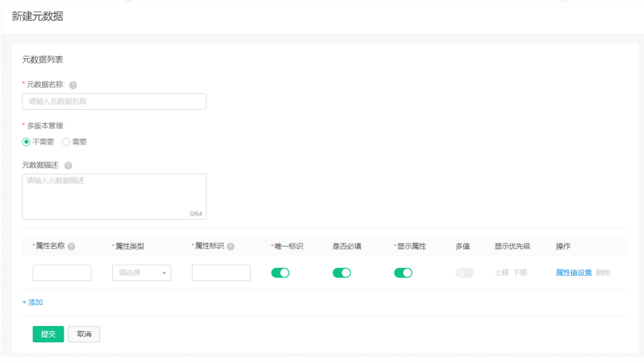Click help icon next to 属性名称 header
Screen dimensions: 644x363
(x=72, y=246)
